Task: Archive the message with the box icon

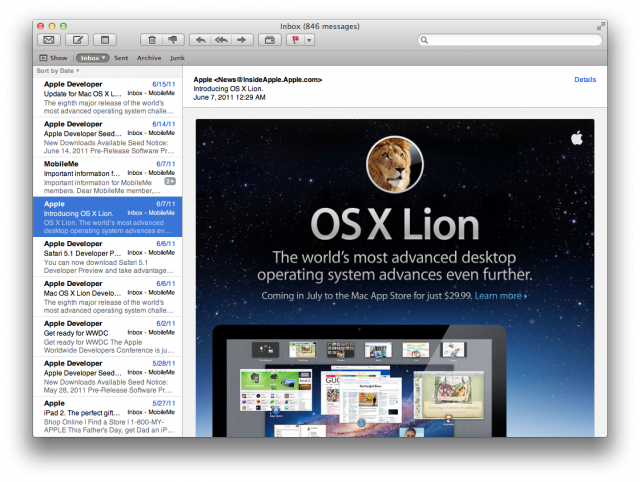Action: (x=270, y=40)
